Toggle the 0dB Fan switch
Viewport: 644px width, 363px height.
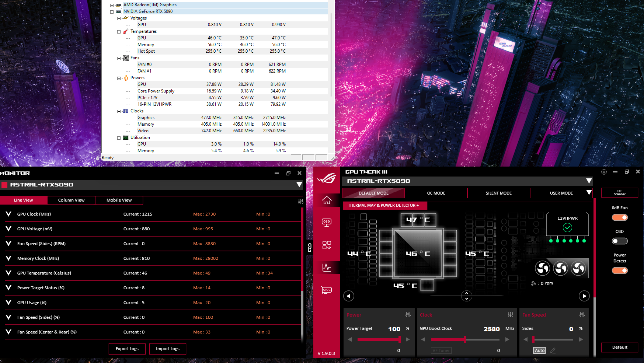click(x=620, y=217)
